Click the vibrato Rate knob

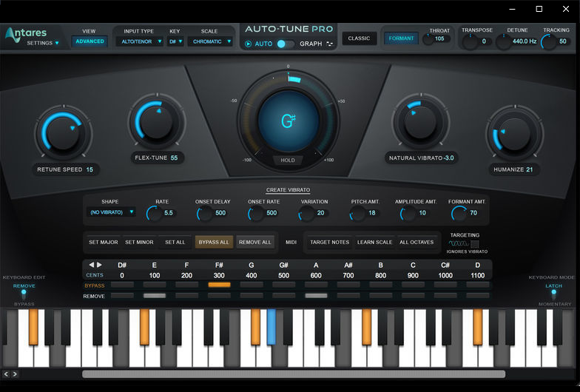154,213
